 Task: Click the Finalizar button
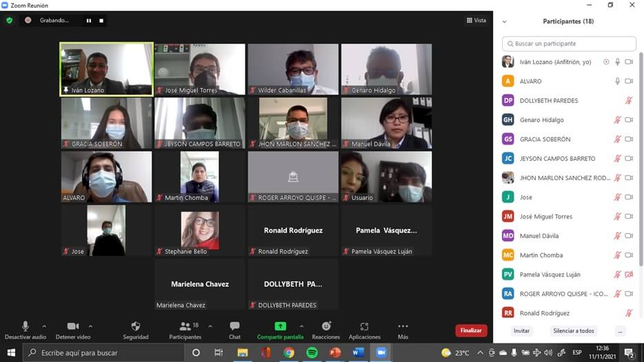click(471, 330)
